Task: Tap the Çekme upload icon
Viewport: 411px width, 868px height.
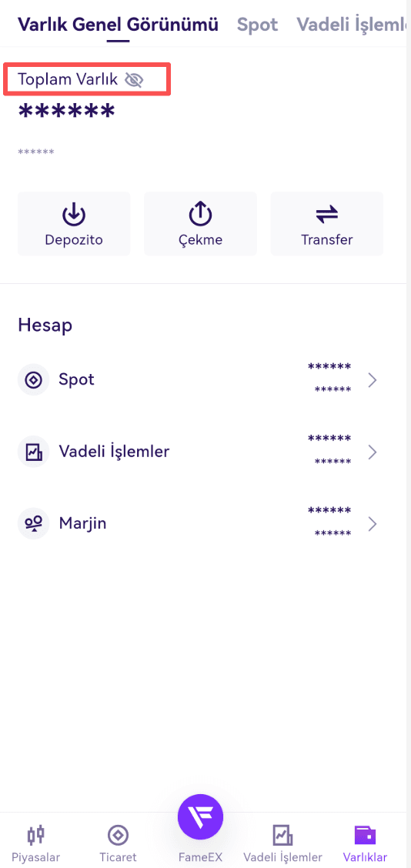Action: 201,214
